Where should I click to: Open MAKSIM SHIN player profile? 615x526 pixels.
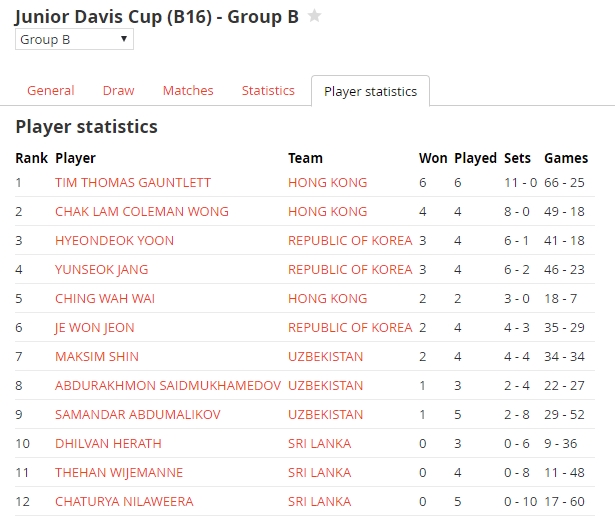[x=97, y=357]
